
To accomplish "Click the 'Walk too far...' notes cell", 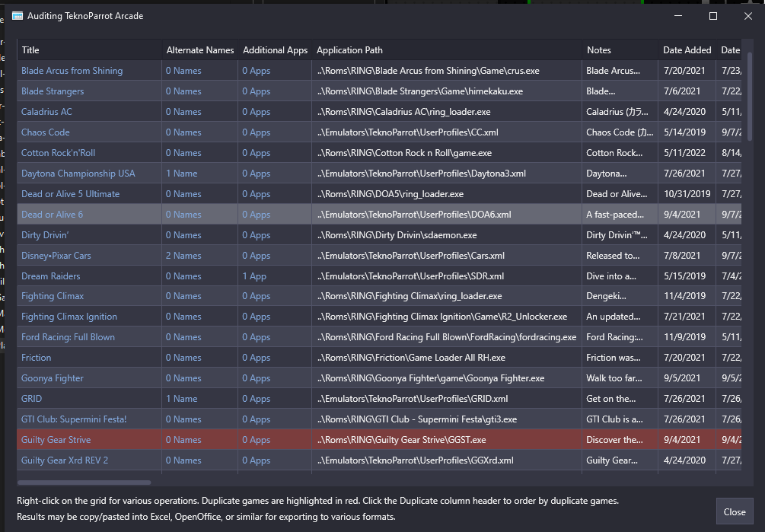I will (x=620, y=378).
